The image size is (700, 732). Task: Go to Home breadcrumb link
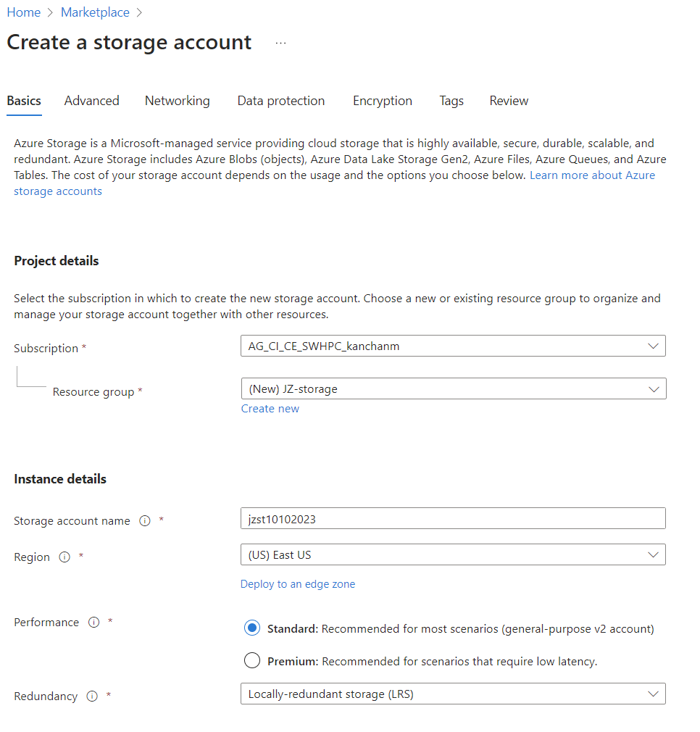pos(24,12)
